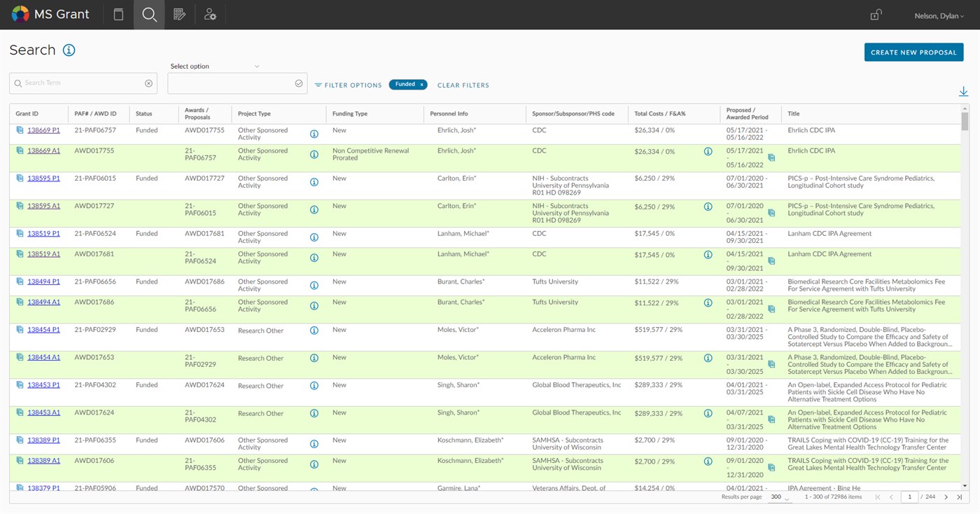Open grant link 138595 A1
The height and width of the screenshot is (514, 980).
(x=43, y=206)
